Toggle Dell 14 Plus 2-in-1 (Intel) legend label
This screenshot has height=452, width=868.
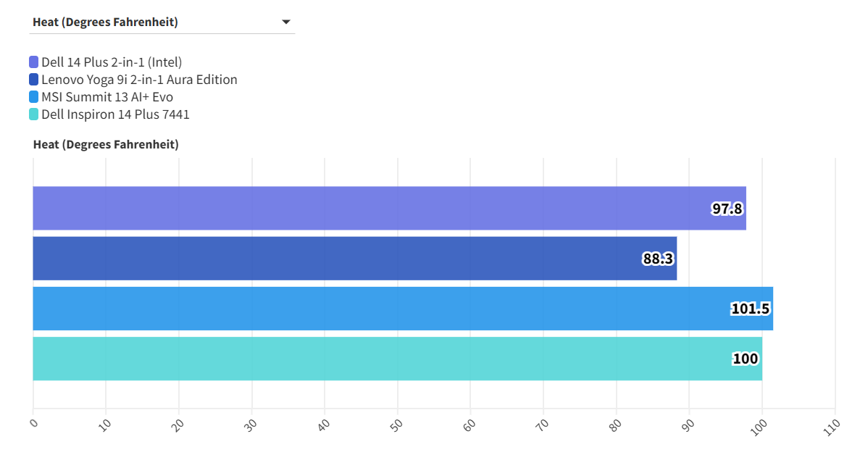pyautogui.click(x=112, y=62)
